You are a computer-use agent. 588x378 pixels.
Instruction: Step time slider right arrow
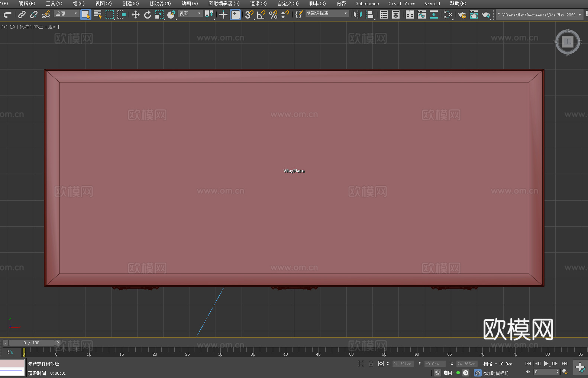pos(58,343)
